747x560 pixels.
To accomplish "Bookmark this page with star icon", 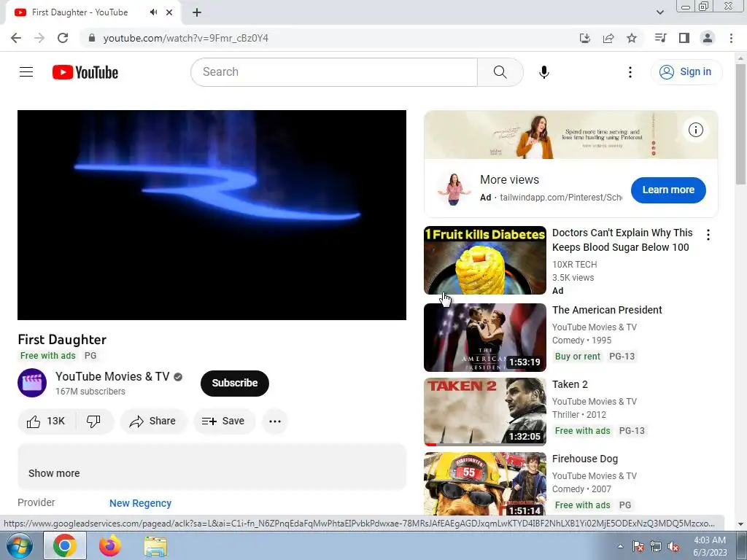I will [632, 38].
